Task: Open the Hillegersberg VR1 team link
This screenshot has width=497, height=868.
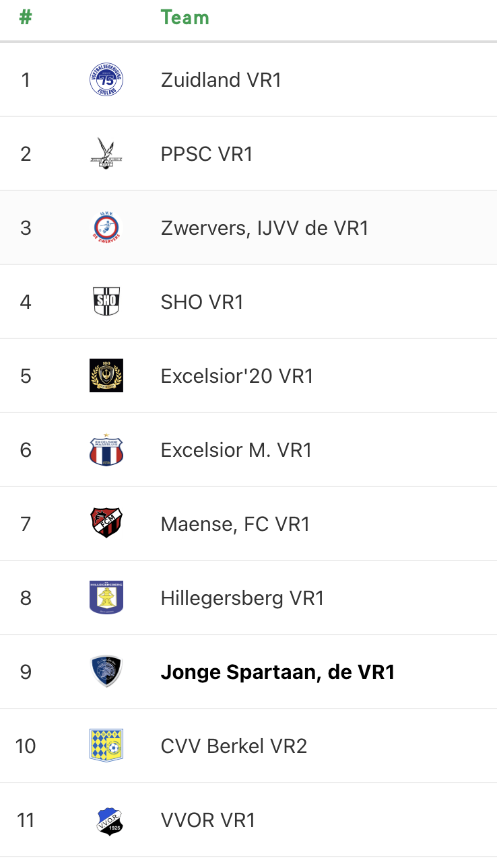Action: 242,598
